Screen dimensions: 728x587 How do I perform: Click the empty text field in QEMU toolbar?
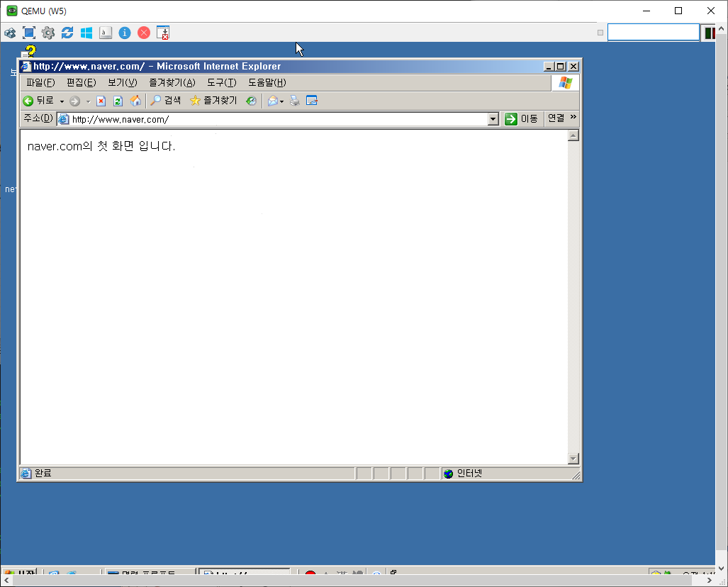click(x=654, y=33)
